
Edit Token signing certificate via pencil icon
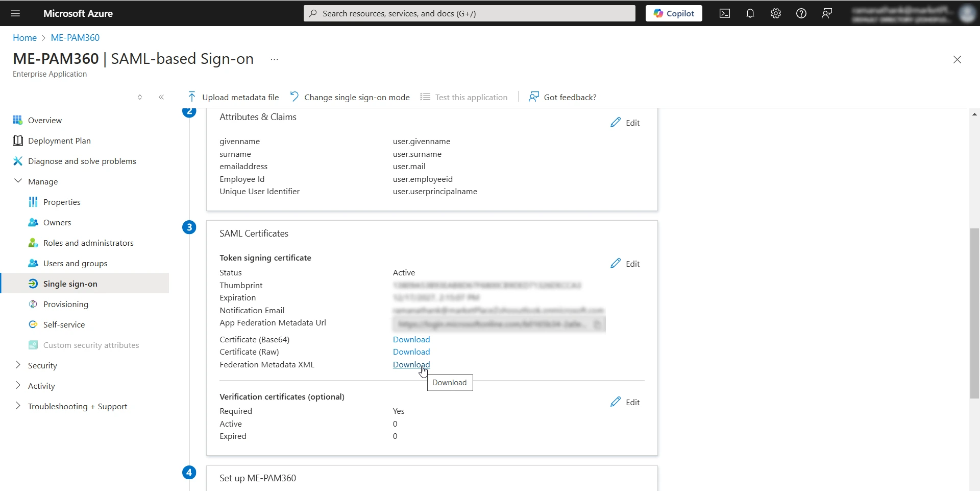pos(625,264)
